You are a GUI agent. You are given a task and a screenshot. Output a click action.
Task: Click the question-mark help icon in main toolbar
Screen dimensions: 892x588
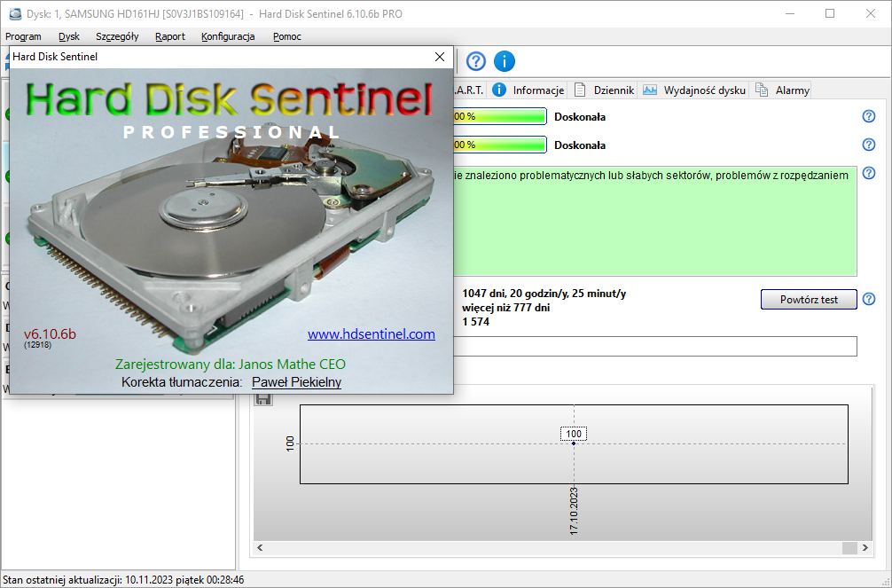point(476,61)
